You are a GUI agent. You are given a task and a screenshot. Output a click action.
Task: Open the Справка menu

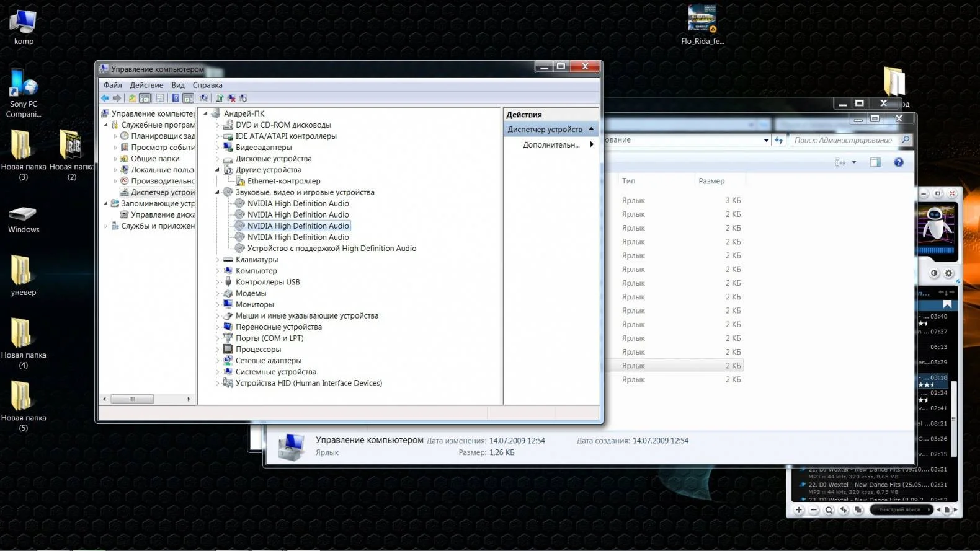pyautogui.click(x=207, y=85)
